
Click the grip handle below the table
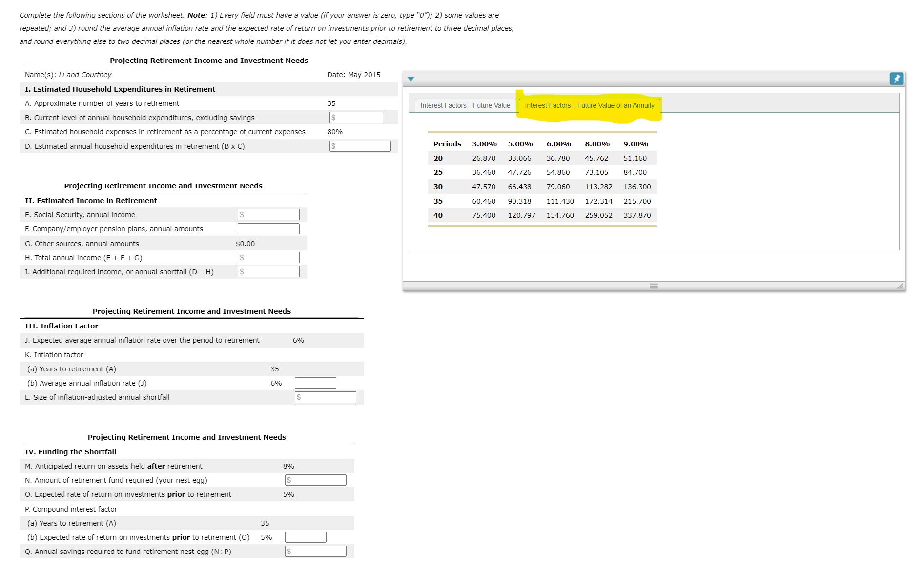click(x=654, y=286)
